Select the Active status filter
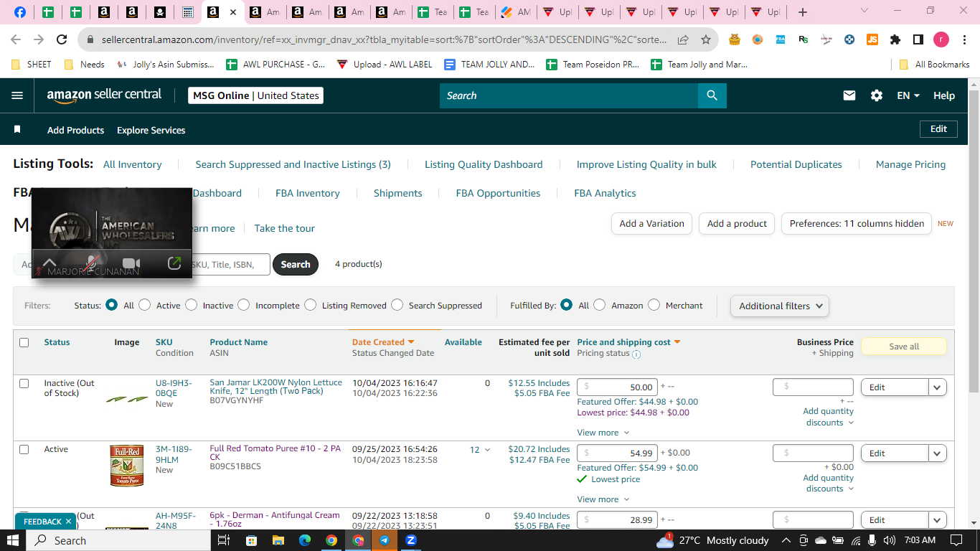 (145, 305)
